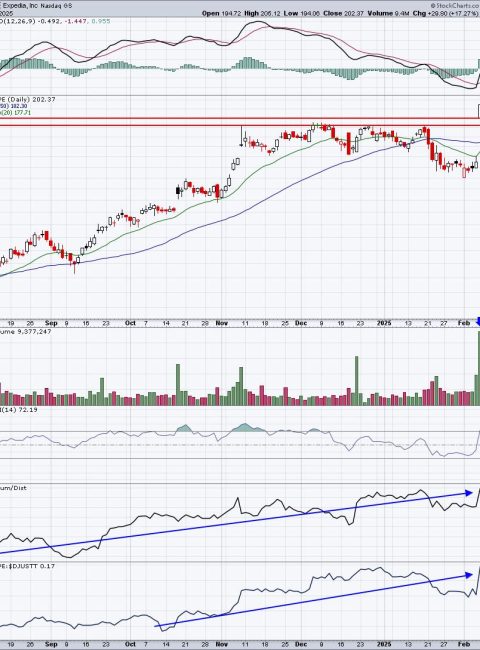The width and height of the screenshot is (480, 650).
Task: Click 2025 on the bottom date axis
Action: pos(384,644)
